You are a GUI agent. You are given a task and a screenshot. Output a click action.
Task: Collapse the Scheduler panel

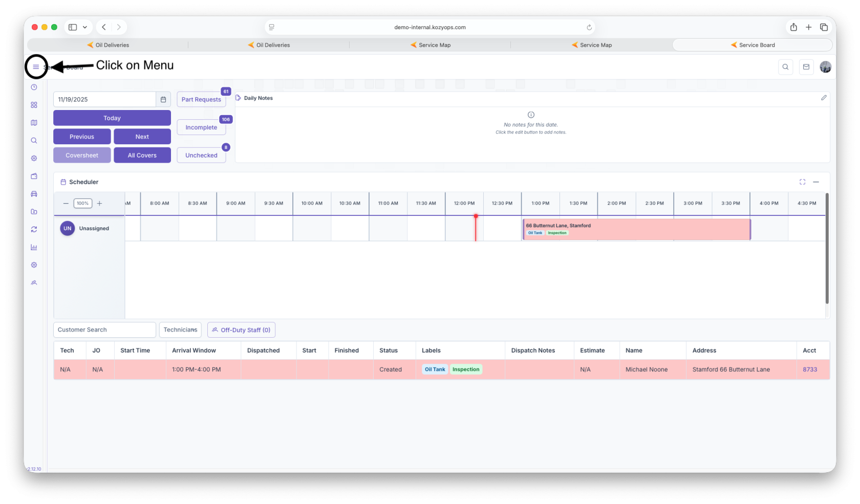click(x=816, y=182)
